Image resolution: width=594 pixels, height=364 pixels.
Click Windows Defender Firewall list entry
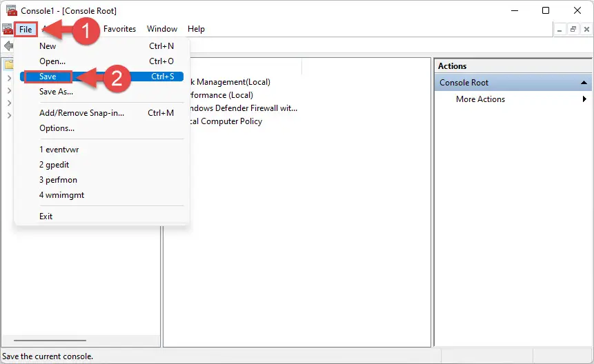[244, 108]
